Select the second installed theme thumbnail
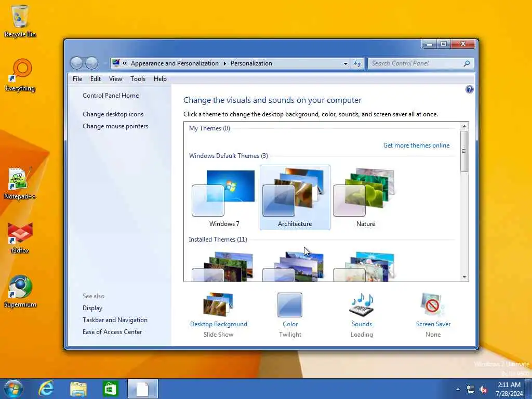The width and height of the screenshot is (532, 399). 293,267
